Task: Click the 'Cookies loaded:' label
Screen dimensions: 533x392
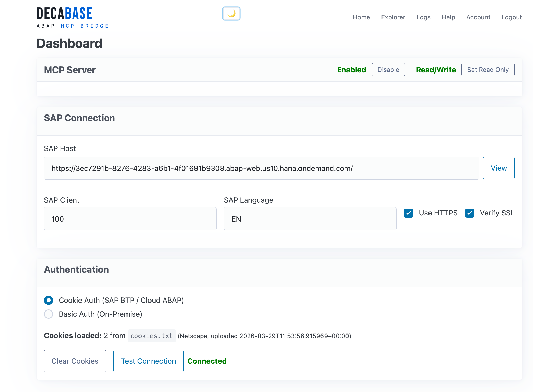Action: pyautogui.click(x=73, y=336)
